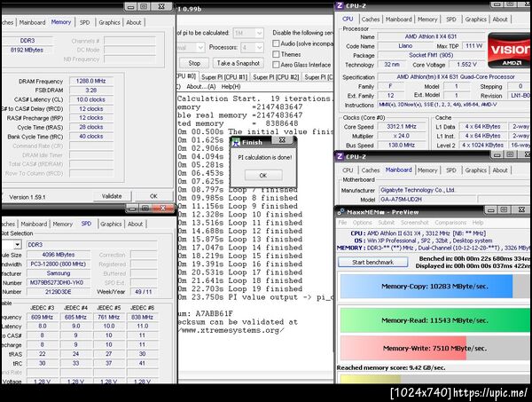Click the MaxxMEM Preview title bar icon
The image size is (532, 402).
click(x=341, y=212)
